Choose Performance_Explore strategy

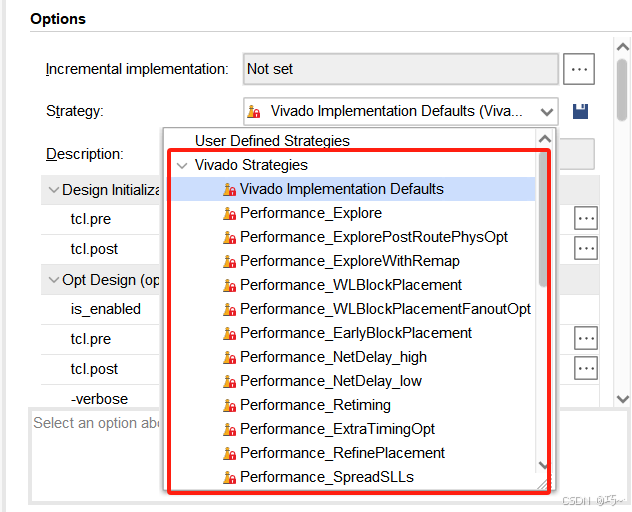point(311,213)
